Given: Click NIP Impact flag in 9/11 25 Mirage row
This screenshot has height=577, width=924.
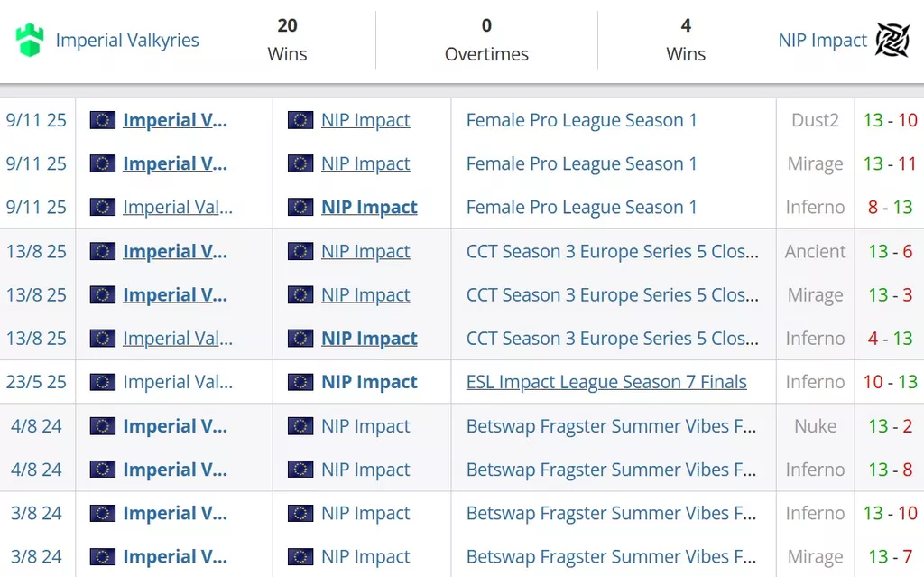Looking at the screenshot, I should tap(300, 163).
